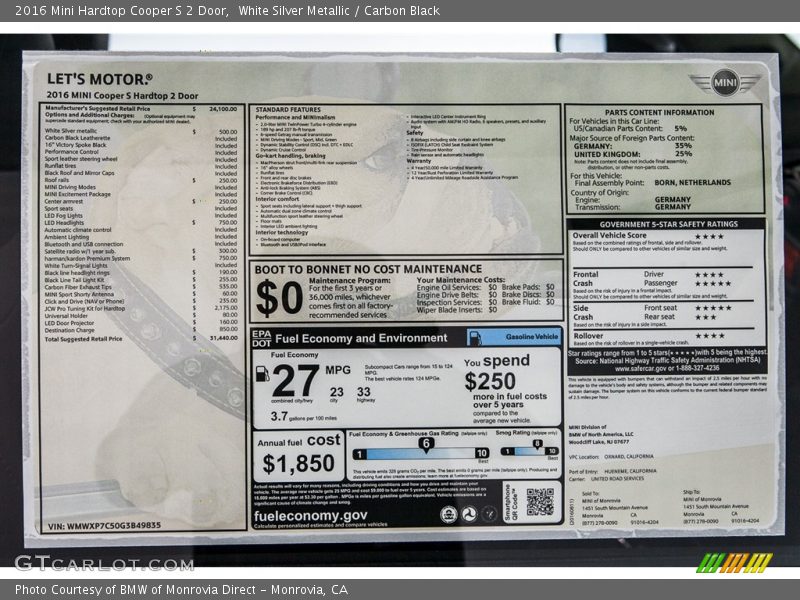
Task: Click the Rollover star rating
Action: click(709, 335)
